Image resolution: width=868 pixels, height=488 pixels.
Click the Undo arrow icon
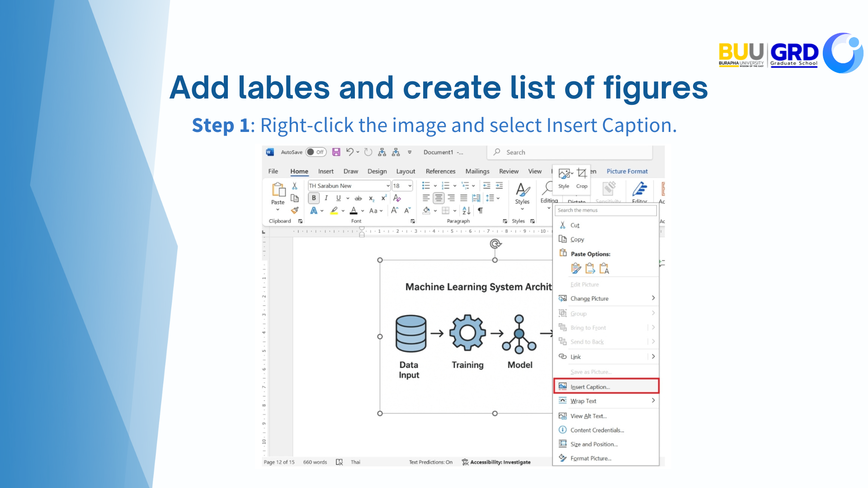(349, 152)
